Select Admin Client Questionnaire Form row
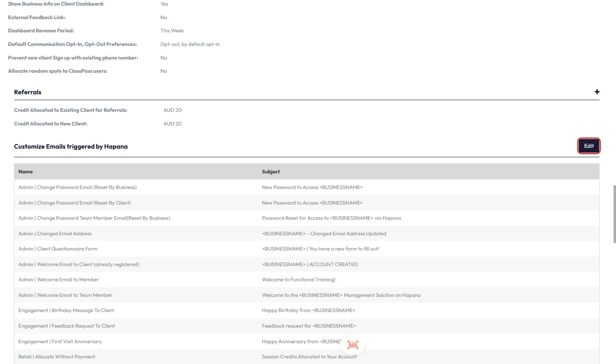Image resolution: width=616 pixels, height=364 pixels. [x=58, y=249]
